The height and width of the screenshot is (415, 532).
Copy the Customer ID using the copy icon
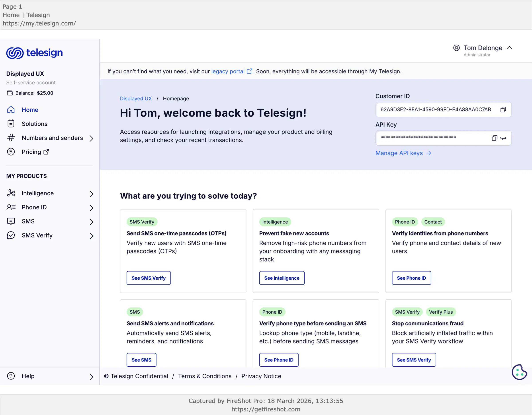[x=503, y=109]
